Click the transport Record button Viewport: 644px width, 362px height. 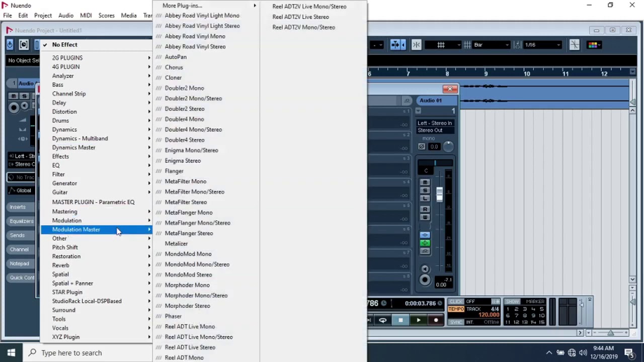click(x=436, y=320)
